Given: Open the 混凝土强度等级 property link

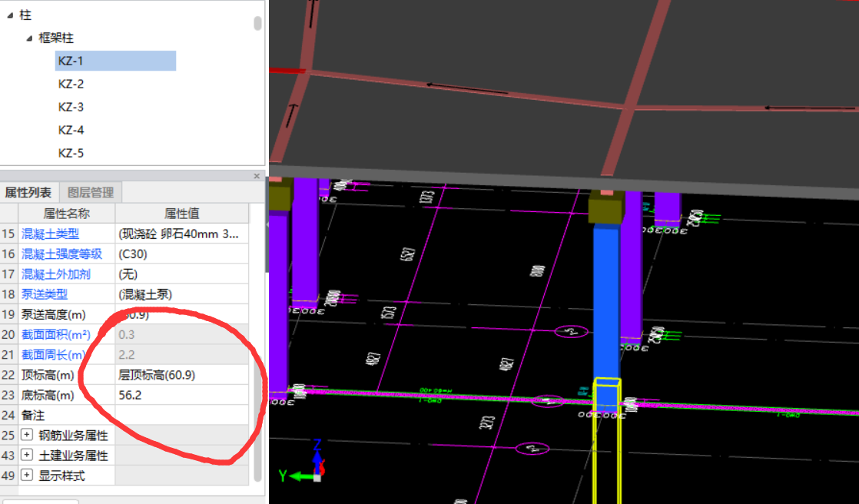Looking at the screenshot, I should click(x=61, y=254).
